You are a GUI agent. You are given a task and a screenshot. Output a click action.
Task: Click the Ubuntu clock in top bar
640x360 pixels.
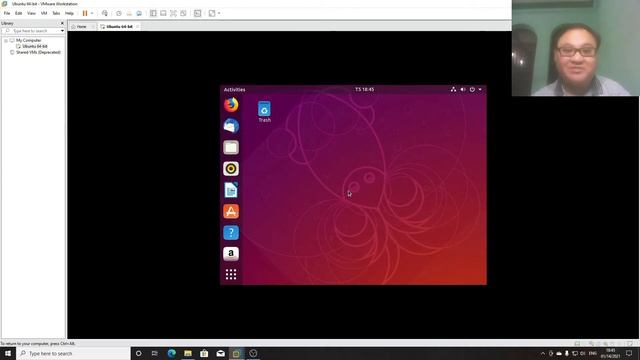coord(364,89)
